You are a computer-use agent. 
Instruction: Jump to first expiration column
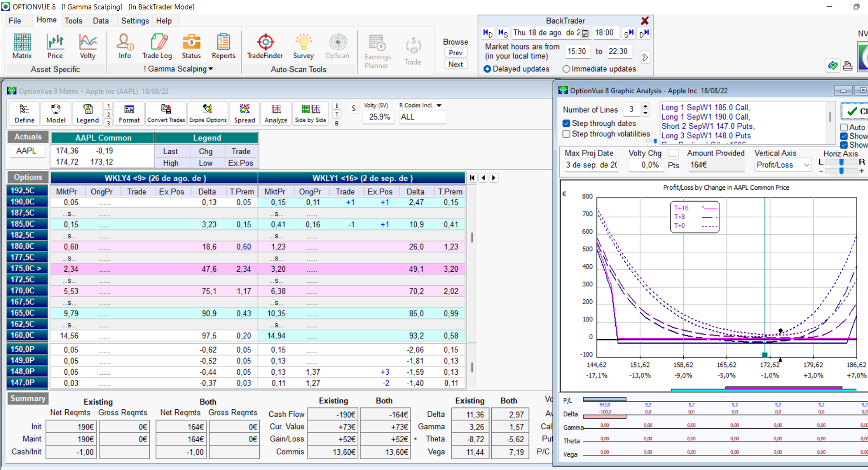pos(472,178)
